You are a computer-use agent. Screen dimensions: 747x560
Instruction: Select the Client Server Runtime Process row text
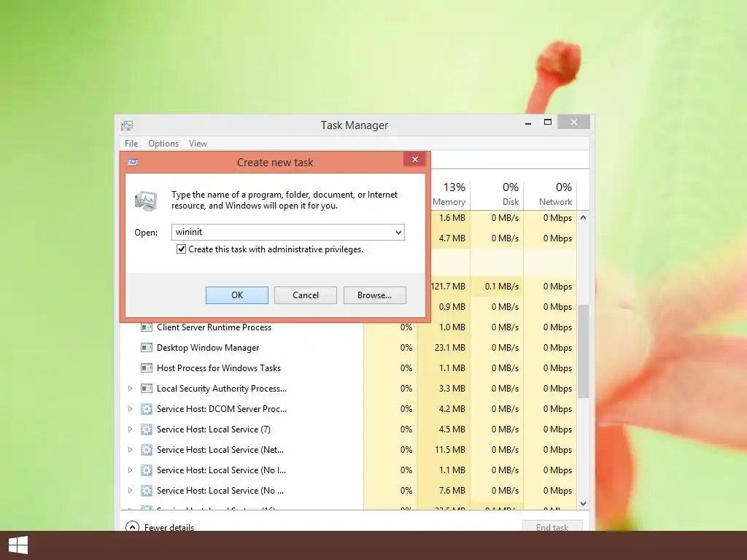(x=214, y=327)
